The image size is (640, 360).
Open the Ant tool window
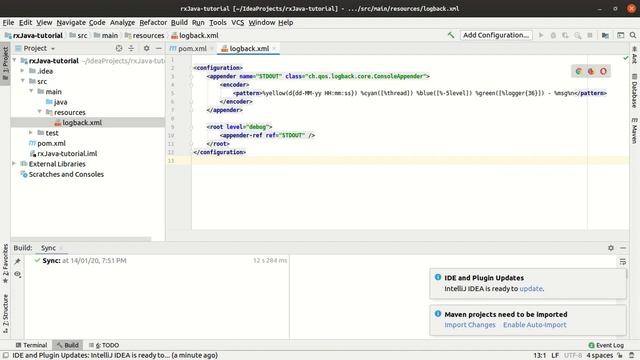coord(634,55)
